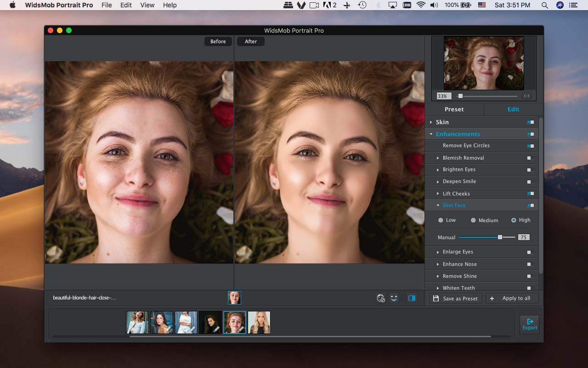This screenshot has width=588, height=368.
Task: Select the Low slim face radio option
Action: point(441,220)
